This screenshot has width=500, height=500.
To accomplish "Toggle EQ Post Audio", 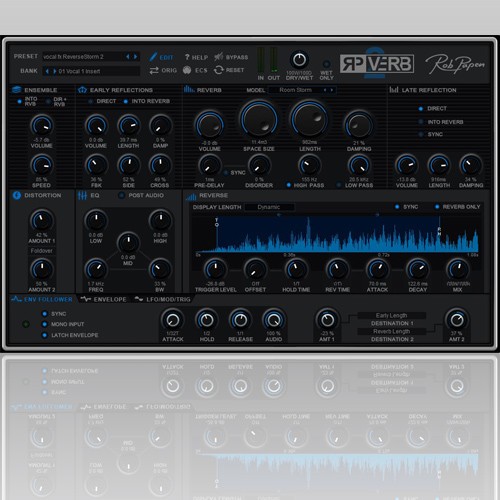I will tap(122, 195).
